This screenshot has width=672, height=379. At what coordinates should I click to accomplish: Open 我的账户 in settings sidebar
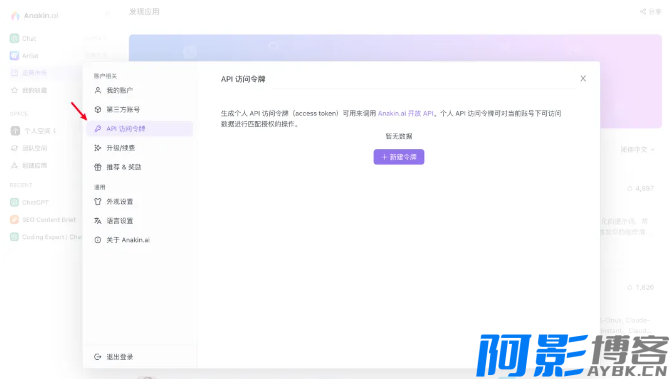pyautogui.click(x=139, y=90)
